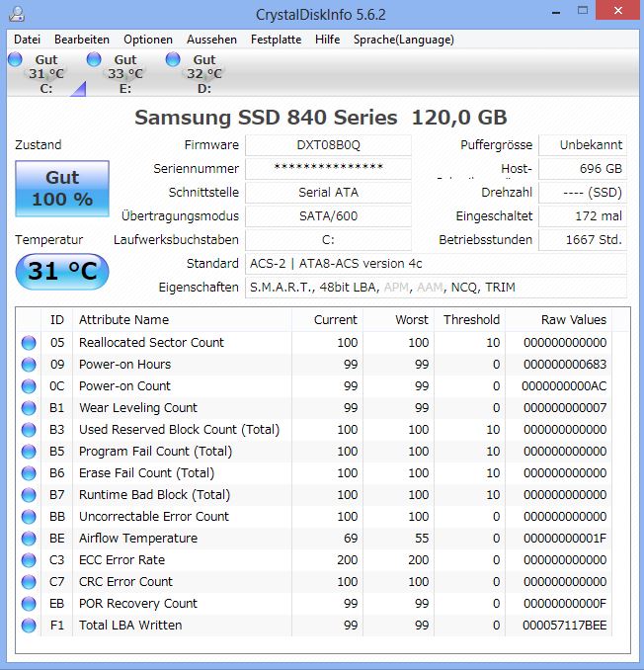
Task: Open the Hilfe menu
Action: coord(327,40)
